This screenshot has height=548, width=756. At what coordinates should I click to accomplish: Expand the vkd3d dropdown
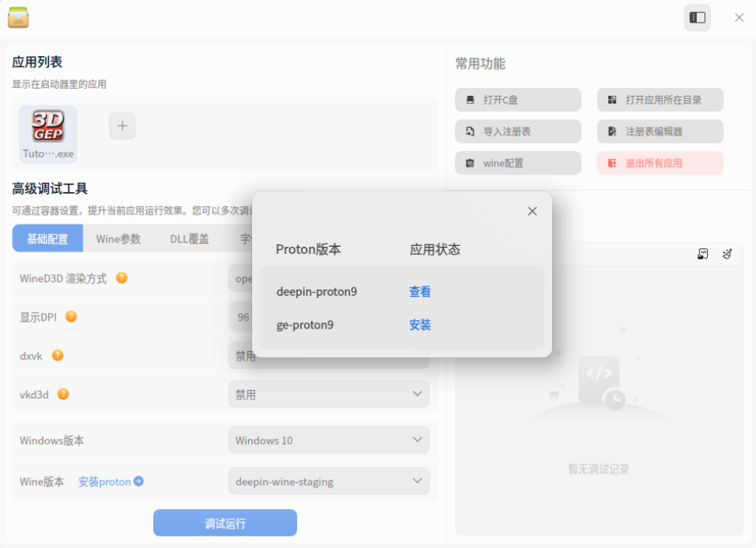(x=329, y=394)
